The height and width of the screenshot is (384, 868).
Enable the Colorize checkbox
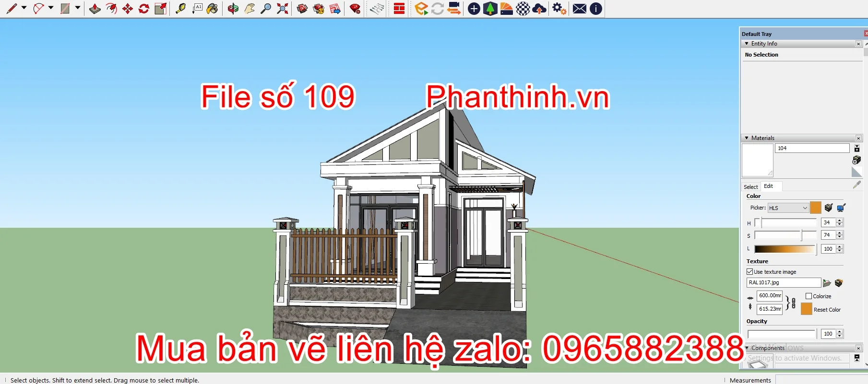tap(809, 296)
